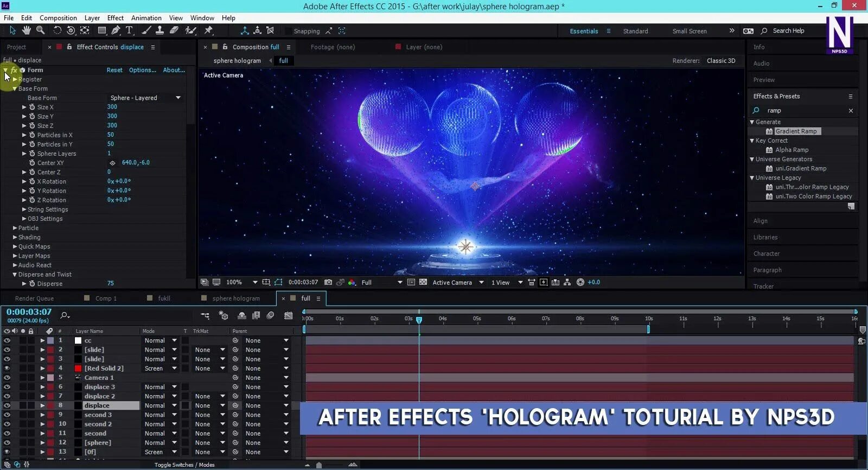Select the Roto Brush tool
Screen dimensions: 868x470
point(190,30)
